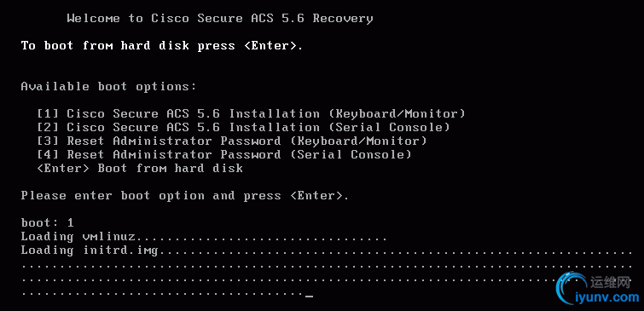Click the Loading vmlinuz progress line
Image resolution: width=644 pixels, height=311 pixels.
(204, 237)
